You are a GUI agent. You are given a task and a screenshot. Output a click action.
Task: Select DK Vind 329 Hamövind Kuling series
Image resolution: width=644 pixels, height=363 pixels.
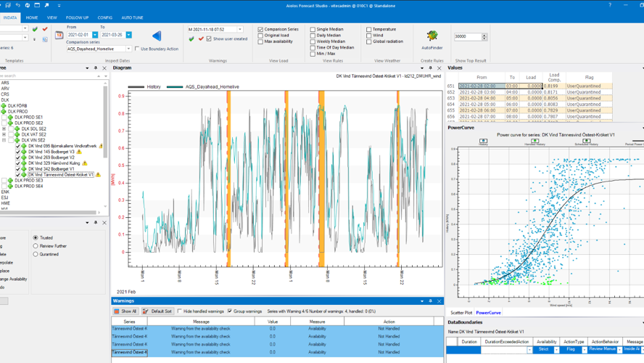click(54, 163)
